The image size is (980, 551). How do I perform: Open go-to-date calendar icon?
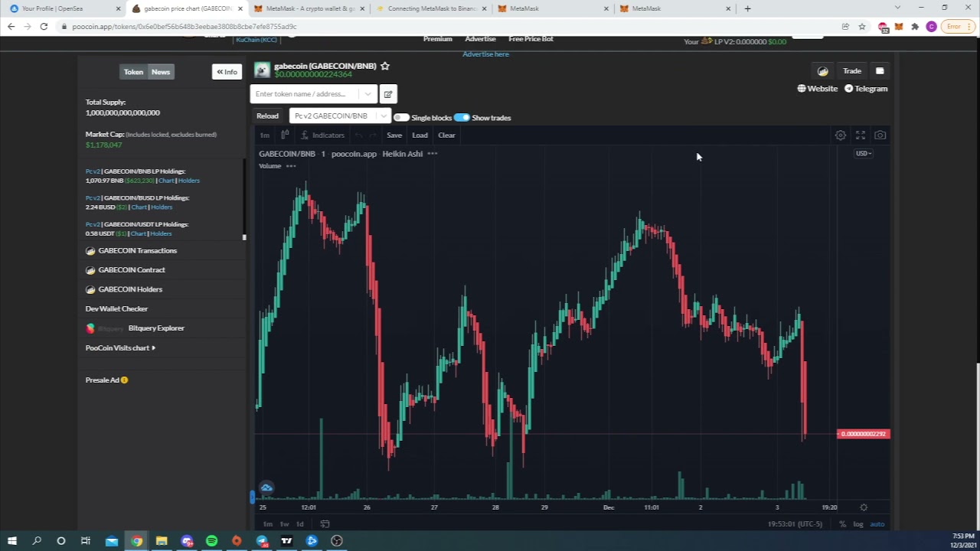pos(325,524)
